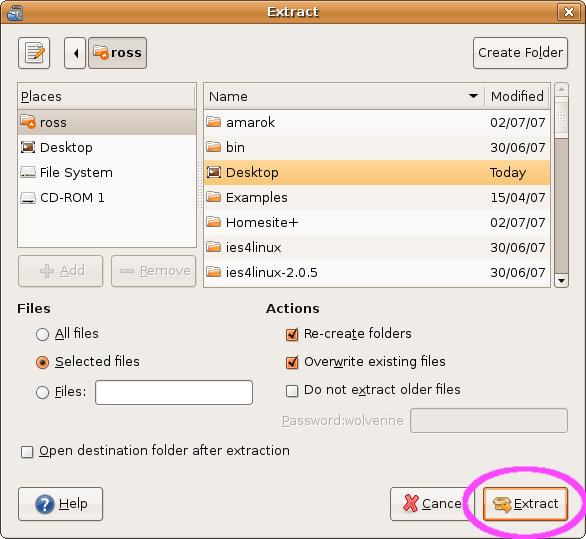Click the file list scrollbar down arrow

click(561, 280)
